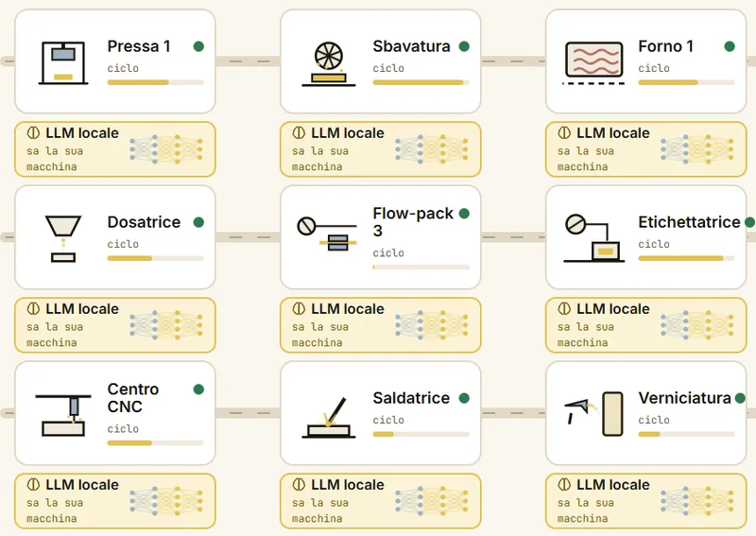Click the green status dot on Centro CNC
The height and width of the screenshot is (536, 756).
(198, 389)
